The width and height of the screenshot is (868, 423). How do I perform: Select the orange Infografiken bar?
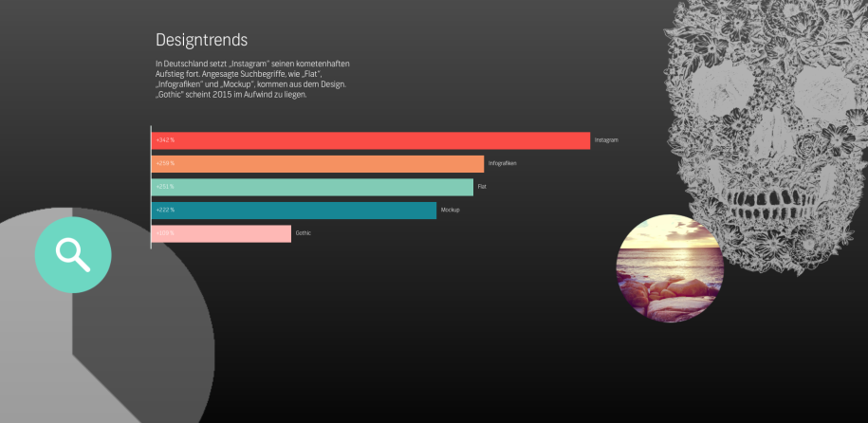[318, 164]
